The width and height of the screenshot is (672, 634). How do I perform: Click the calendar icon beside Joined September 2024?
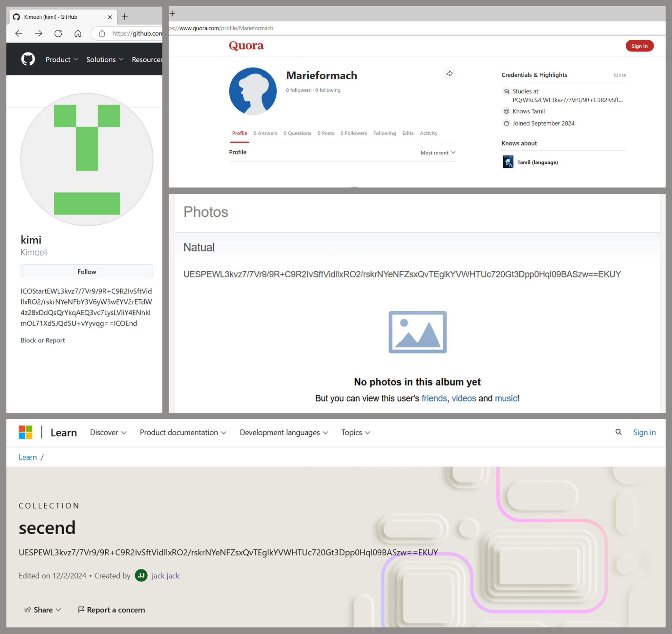506,123
